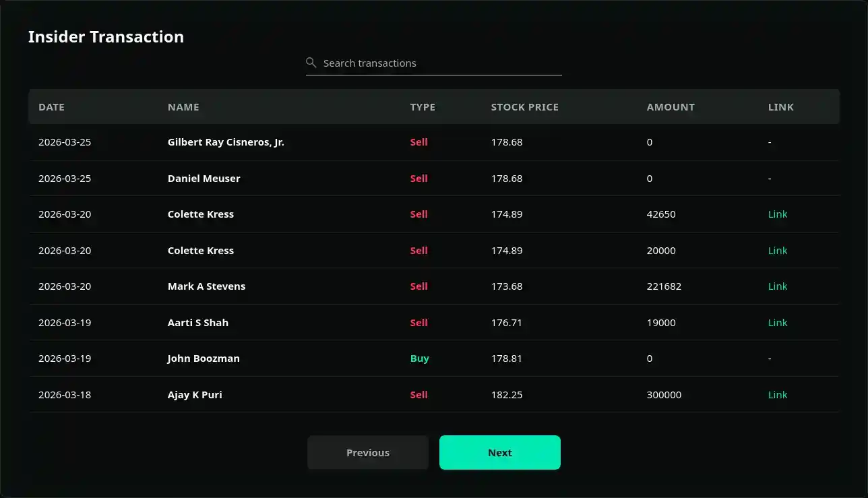Image resolution: width=868 pixels, height=498 pixels.
Task: Select the Daniel Meuser row
Action: 434,179
